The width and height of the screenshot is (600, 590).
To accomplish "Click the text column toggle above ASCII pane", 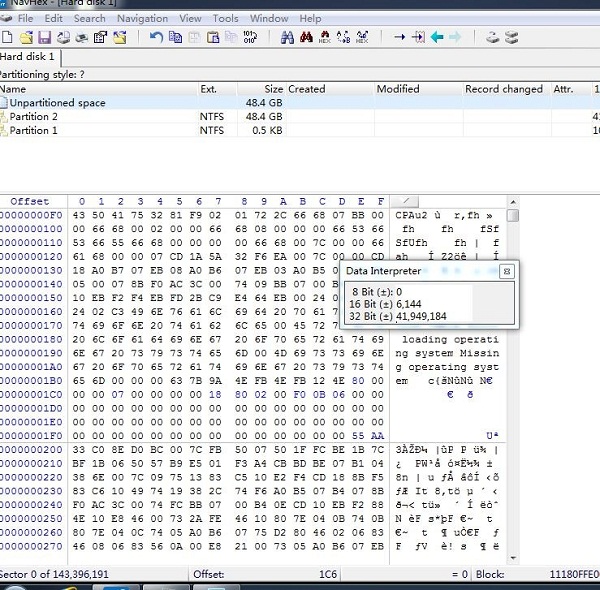I will click(405, 201).
